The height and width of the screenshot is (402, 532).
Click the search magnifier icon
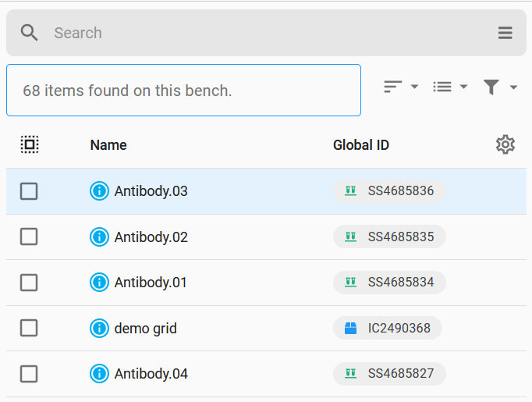point(29,33)
